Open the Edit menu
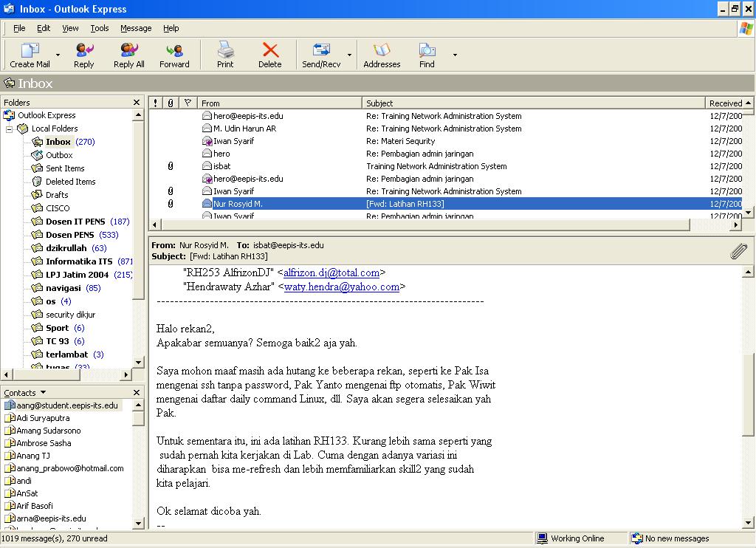Image resolution: width=756 pixels, height=548 pixels. click(x=44, y=28)
